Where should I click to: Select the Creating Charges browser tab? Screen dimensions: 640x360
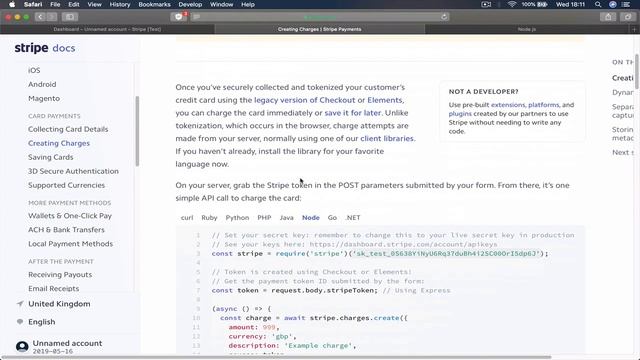click(x=320, y=29)
